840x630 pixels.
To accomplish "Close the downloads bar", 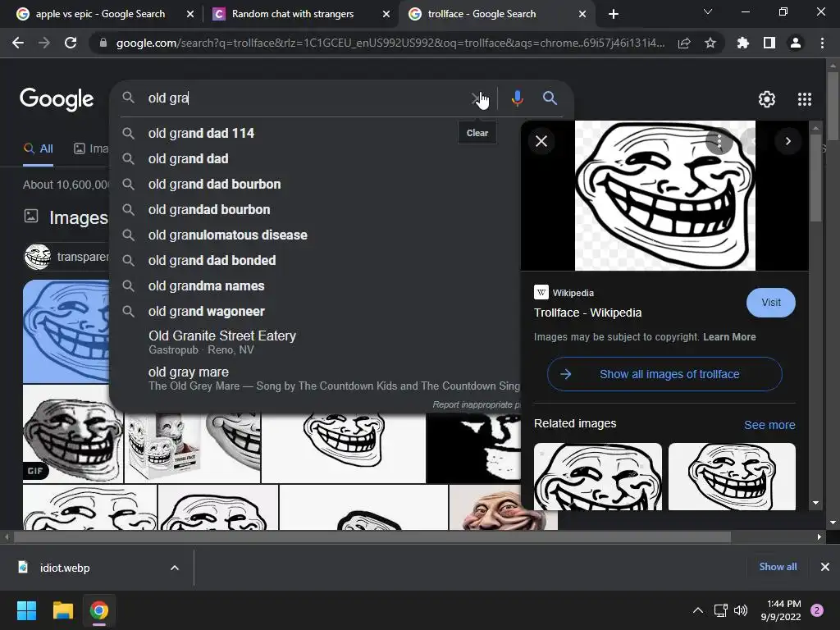I will tap(825, 567).
